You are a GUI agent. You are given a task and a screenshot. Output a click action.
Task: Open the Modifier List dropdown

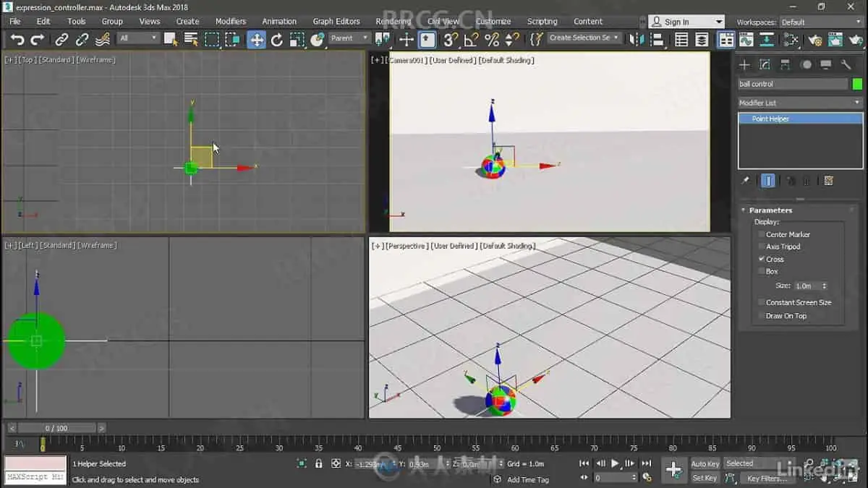tap(799, 103)
